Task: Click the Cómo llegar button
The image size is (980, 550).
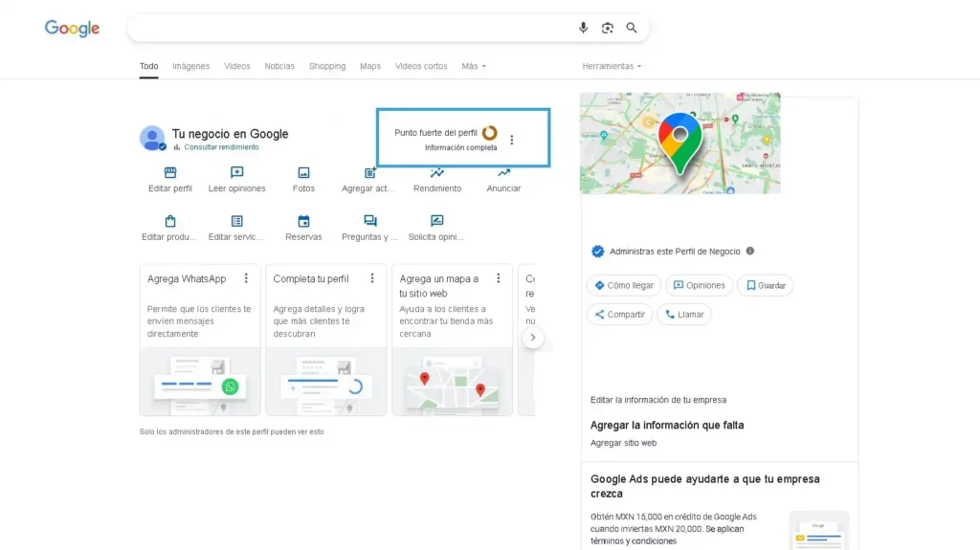Action: point(624,285)
